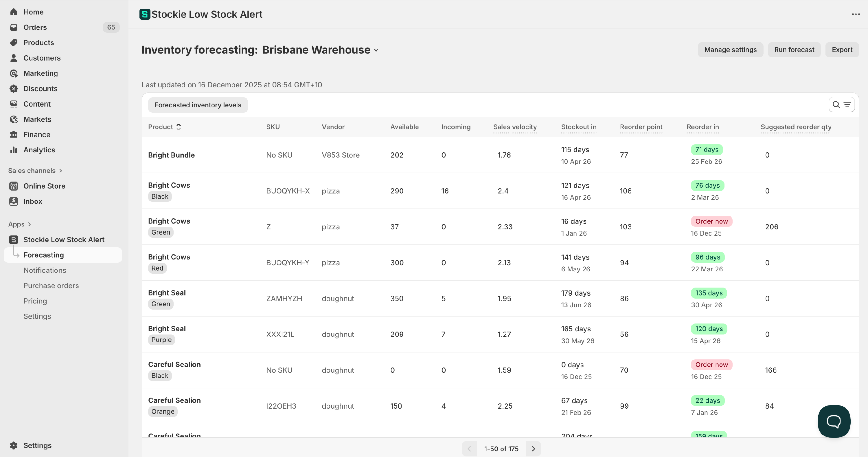Select the Products tag icon
The width and height of the screenshot is (868, 457).
click(14, 43)
